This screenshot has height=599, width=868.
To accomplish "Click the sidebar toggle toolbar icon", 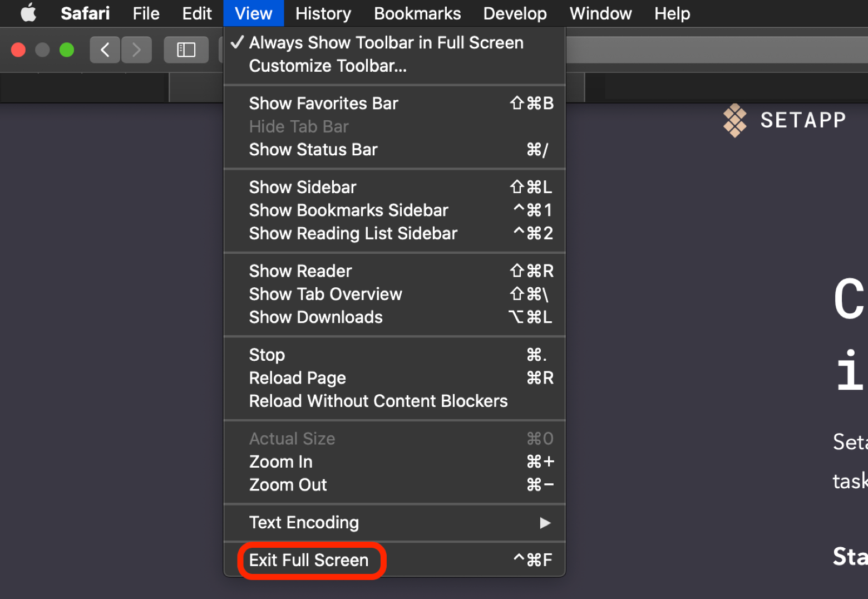I will tap(186, 50).
